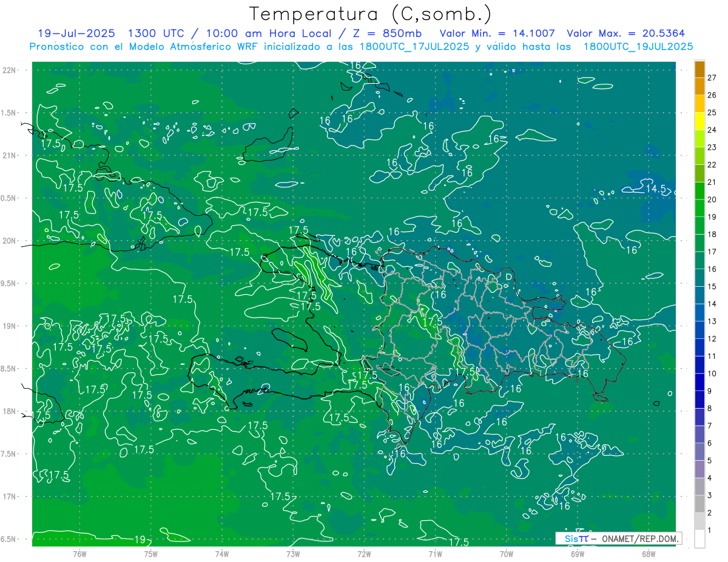Click the "75W" longitude axis label
Screen dimensions: 728x562
coord(151,554)
